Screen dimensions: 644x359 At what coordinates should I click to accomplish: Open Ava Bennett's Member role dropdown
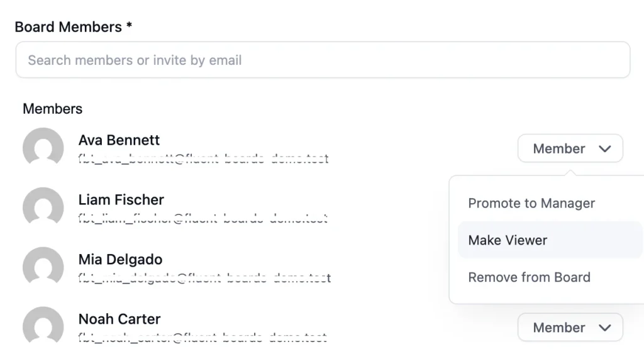570,148
